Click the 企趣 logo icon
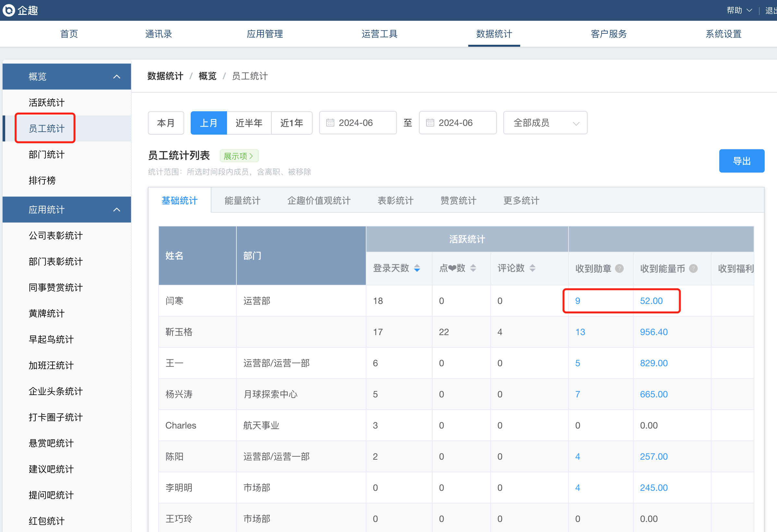Screen dimensions: 777x532 tap(9, 10)
